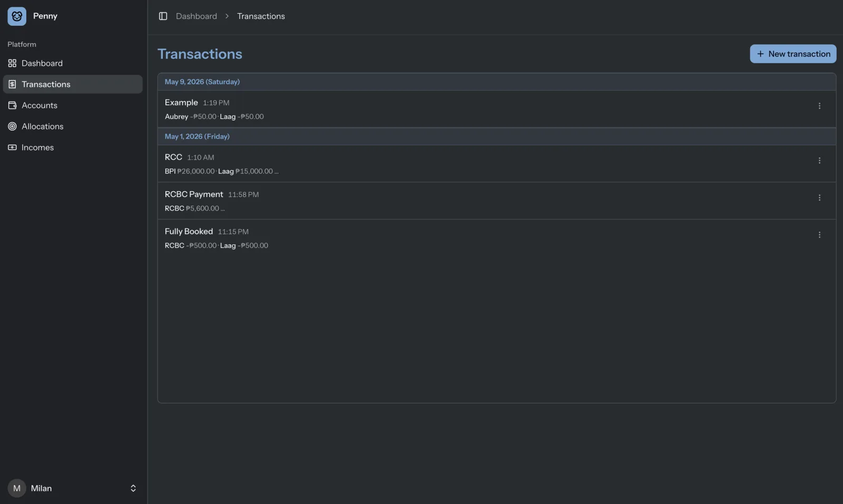Open the options menu for Example transaction
This screenshot has width=843, height=504.
point(819,106)
